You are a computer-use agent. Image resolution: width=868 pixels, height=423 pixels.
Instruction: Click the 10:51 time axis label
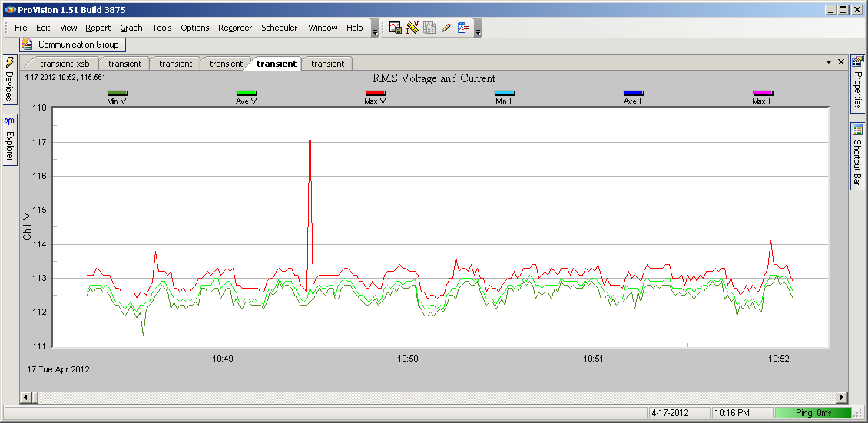pos(594,359)
